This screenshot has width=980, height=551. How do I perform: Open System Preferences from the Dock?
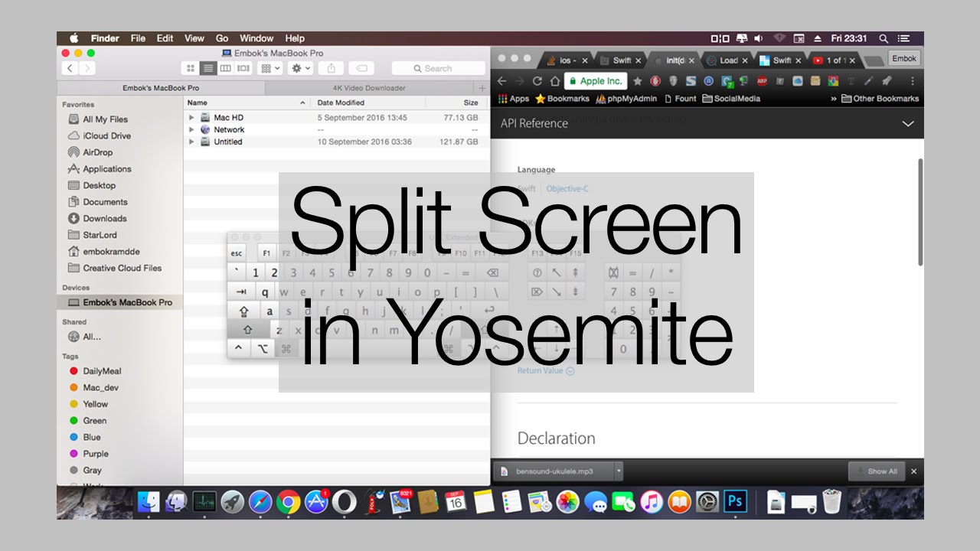(x=707, y=502)
